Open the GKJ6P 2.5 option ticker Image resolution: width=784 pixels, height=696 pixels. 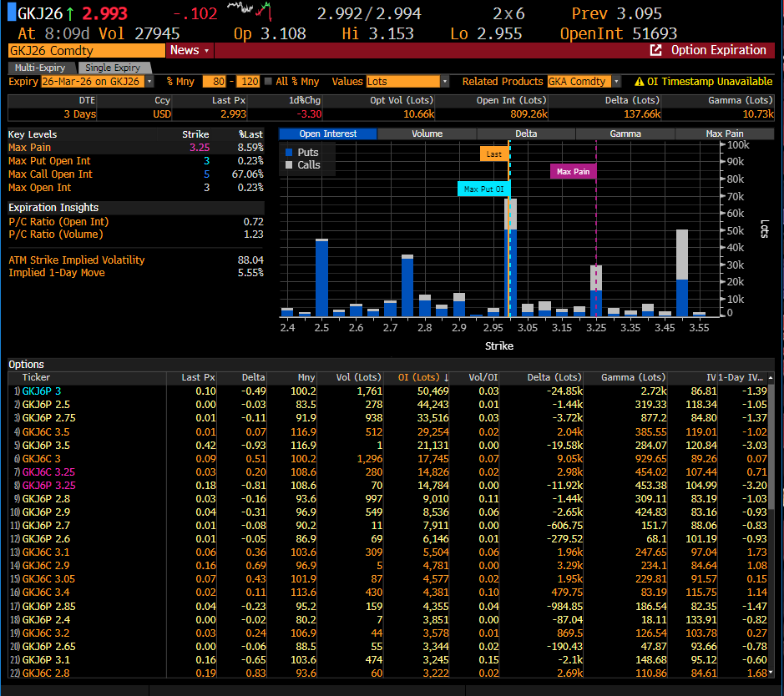pyautogui.click(x=46, y=405)
